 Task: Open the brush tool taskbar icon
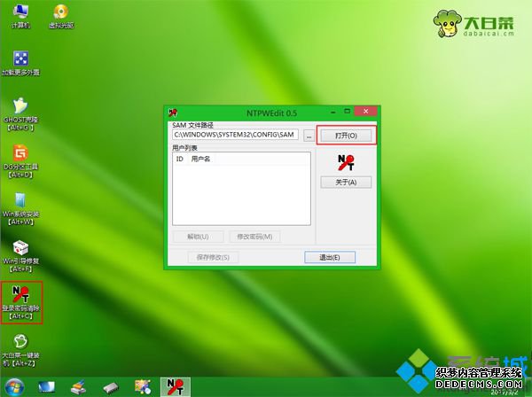tap(78, 387)
